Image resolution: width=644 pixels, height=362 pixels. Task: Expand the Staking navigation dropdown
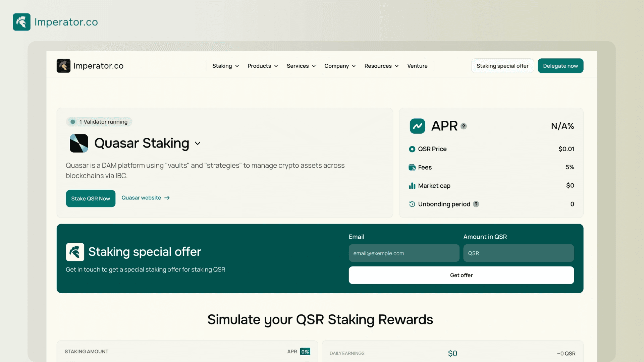[x=226, y=65]
